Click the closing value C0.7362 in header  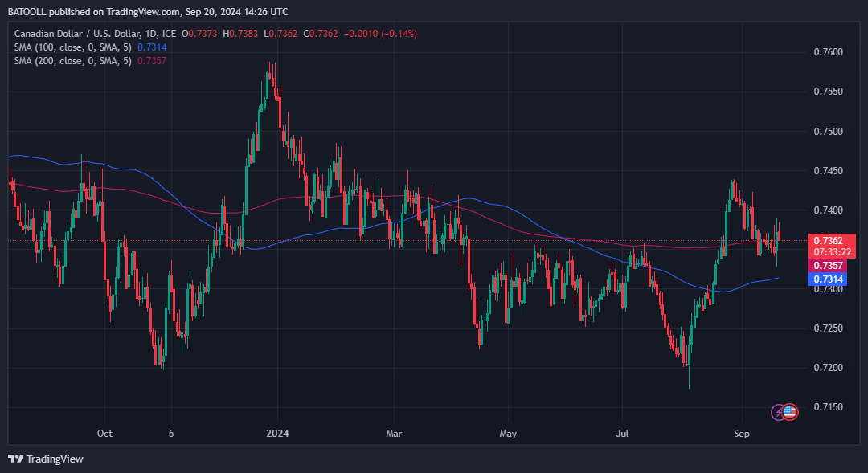pos(320,34)
